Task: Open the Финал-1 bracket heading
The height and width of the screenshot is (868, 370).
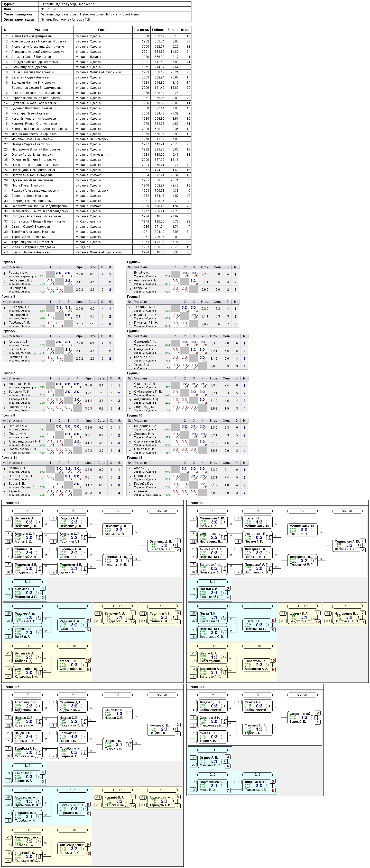Action: click(x=13, y=503)
